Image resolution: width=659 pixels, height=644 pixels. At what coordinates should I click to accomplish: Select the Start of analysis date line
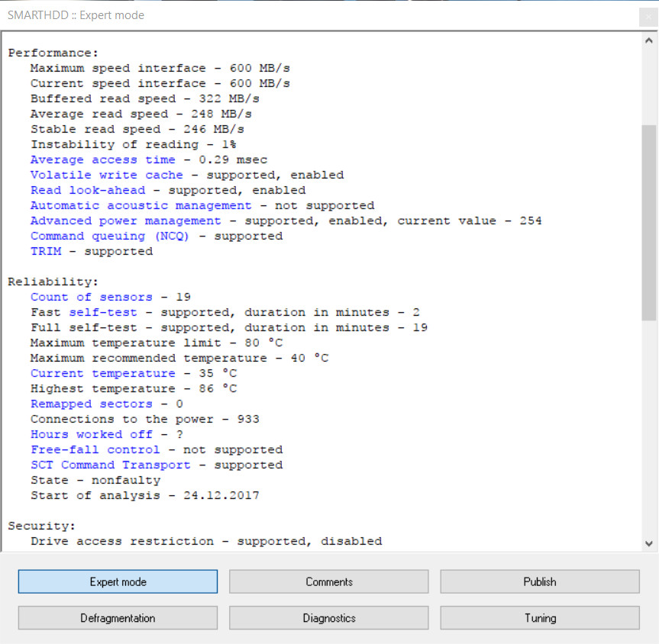click(x=145, y=495)
